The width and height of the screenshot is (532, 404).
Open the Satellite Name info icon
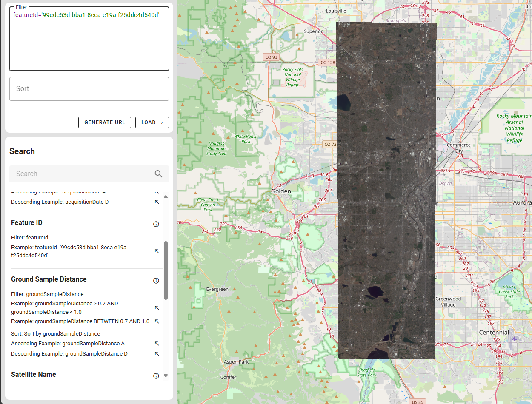(156, 376)
